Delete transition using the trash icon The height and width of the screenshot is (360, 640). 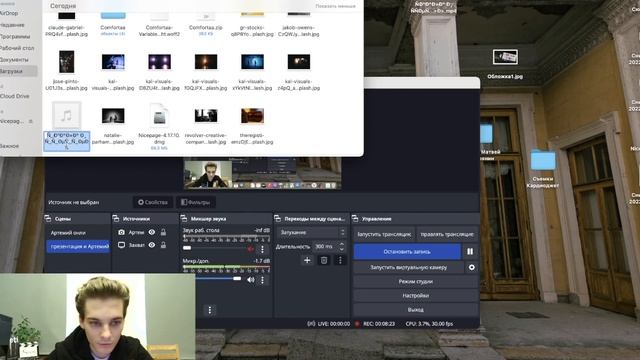[x=324, y=260]
